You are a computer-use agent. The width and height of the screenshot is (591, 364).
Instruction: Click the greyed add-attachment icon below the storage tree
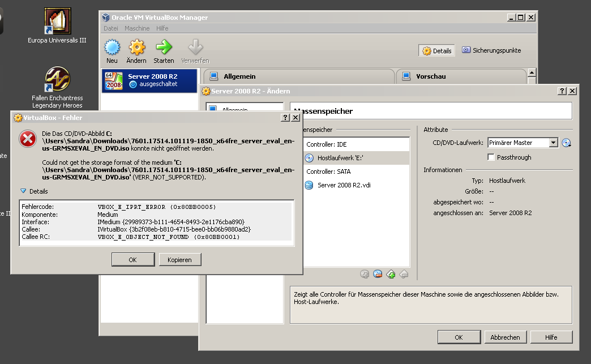point(365,274)
